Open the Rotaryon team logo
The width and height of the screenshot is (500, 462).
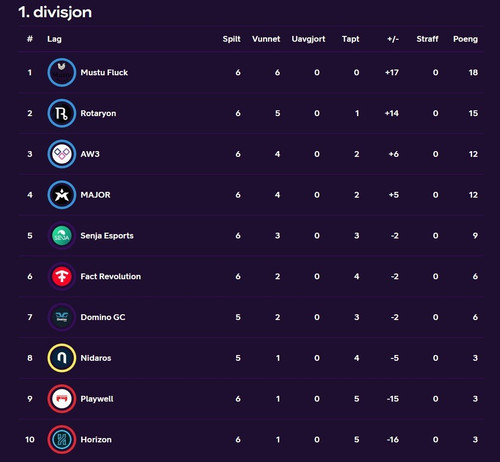point(62,113)
